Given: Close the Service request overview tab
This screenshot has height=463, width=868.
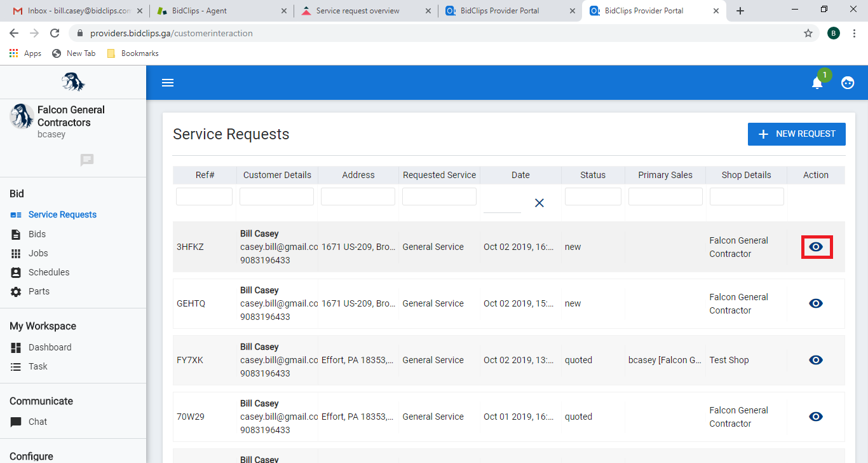Looking at the screenshot, I should click(x=428, y=11).
